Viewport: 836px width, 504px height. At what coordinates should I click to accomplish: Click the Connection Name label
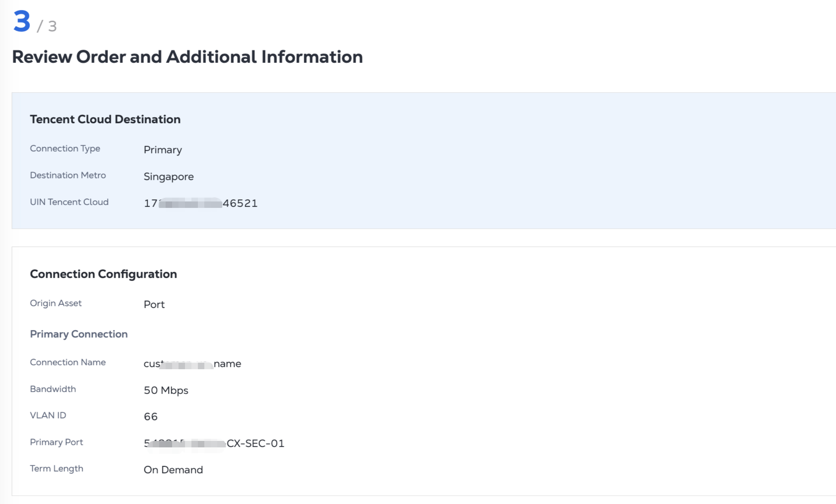[x=68, y=362]
